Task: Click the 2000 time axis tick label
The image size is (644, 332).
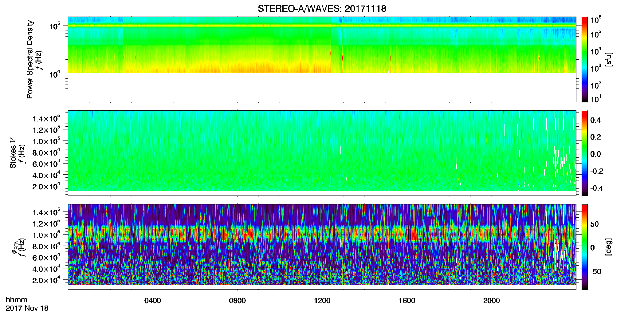Action: [492, 301]
